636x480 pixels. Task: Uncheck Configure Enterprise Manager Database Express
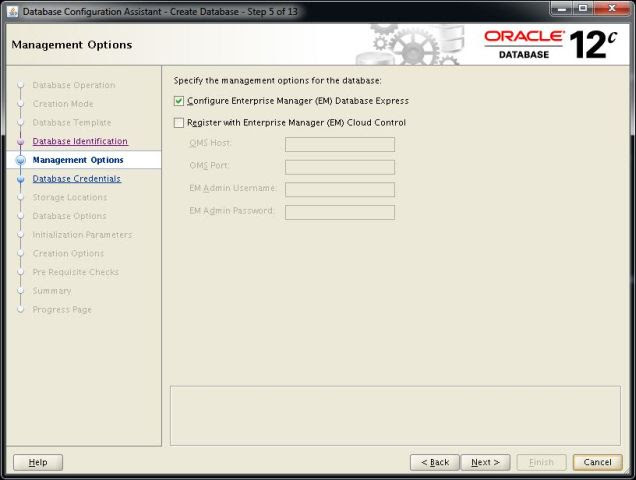(x=179, y=101)
